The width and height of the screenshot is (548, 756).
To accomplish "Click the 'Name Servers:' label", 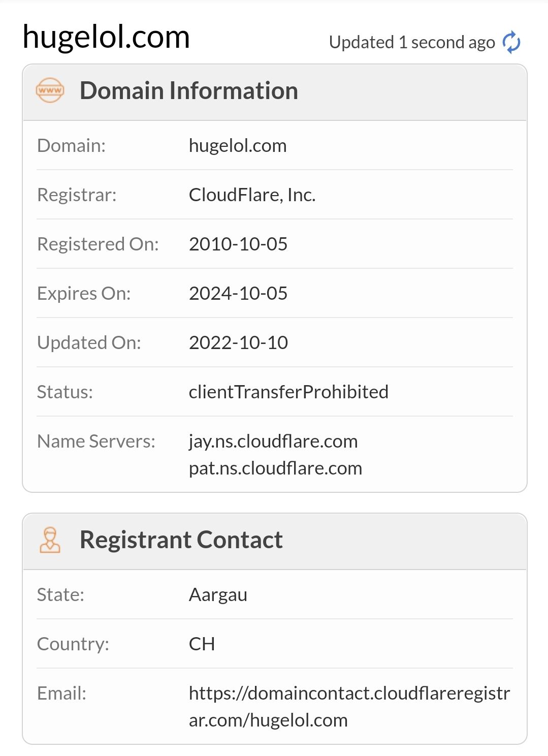I will coord(96,442).
